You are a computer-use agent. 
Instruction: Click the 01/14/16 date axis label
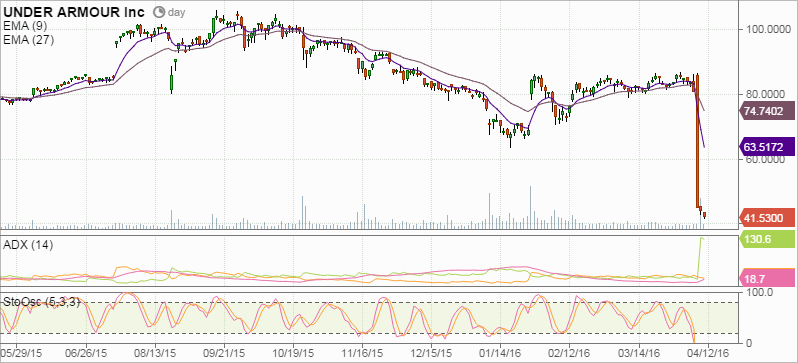(x=499, y=352)
